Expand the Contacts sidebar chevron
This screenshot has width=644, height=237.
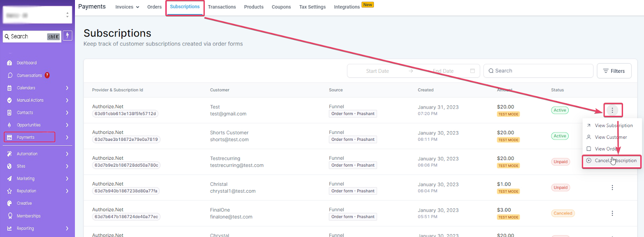pos(67,113)
